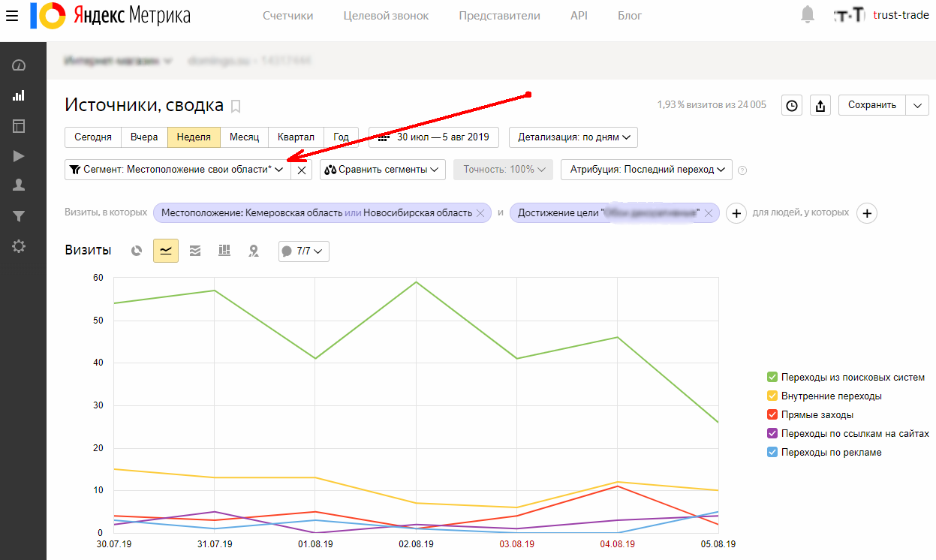Open the hamburger main menu
The height and width of the screenshot is (560, 936).
pyautogui.click(x=12, y=15)
